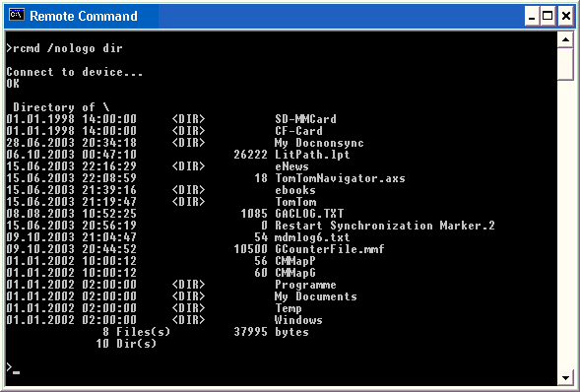580x392 pixels.
Task: Select the Windows directory name
Action: tap(298, 320)
